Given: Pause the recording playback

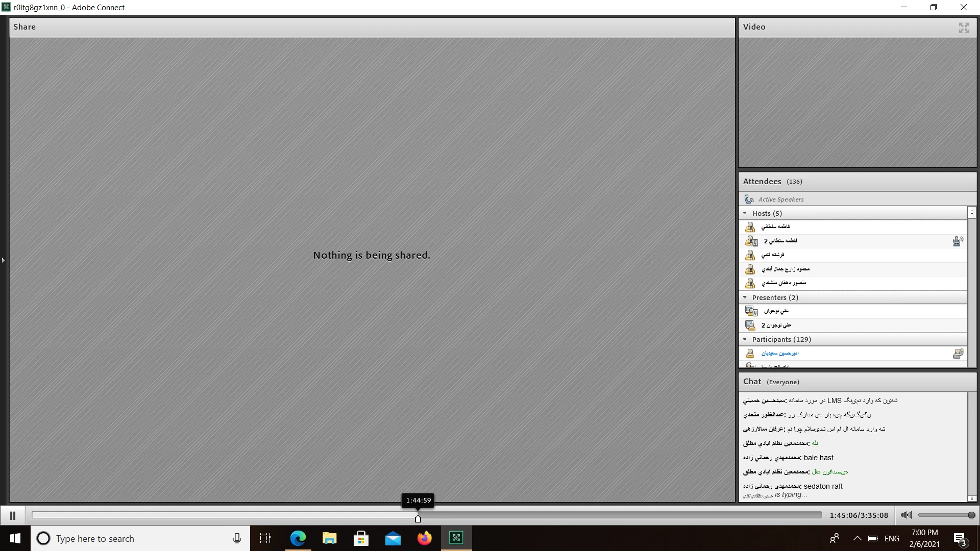Looking at the screenshot, I should [13, 515].
